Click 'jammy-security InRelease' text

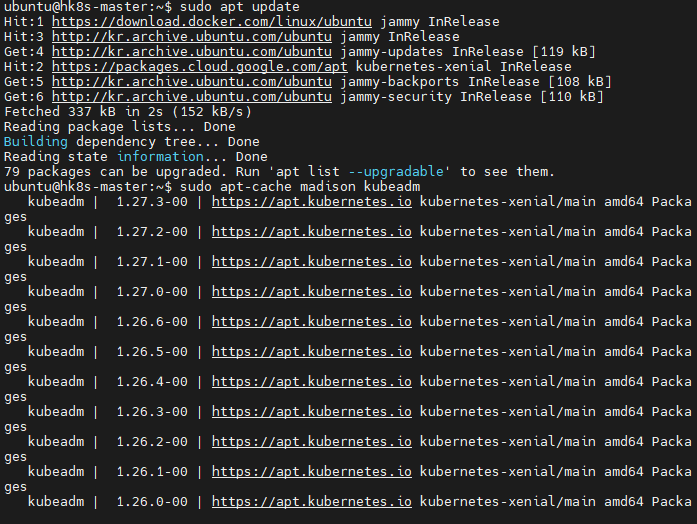[436, 96]
